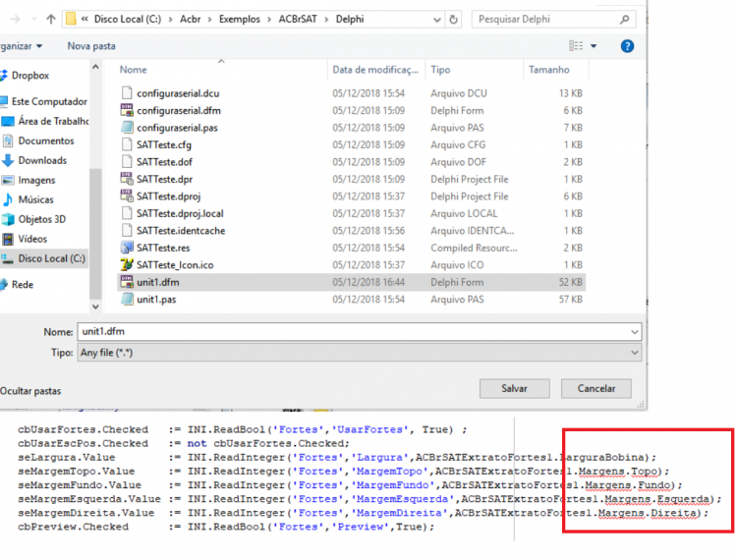The width and height of the screenshot is (737, 560).
Task: Sort by Data de modificação column
Action: click(x=375, y=70)
